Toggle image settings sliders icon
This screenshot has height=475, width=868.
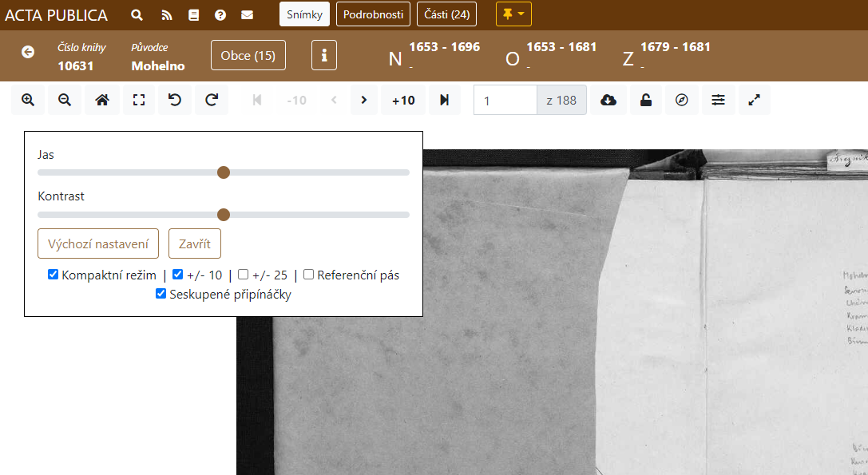click(719, 100)
